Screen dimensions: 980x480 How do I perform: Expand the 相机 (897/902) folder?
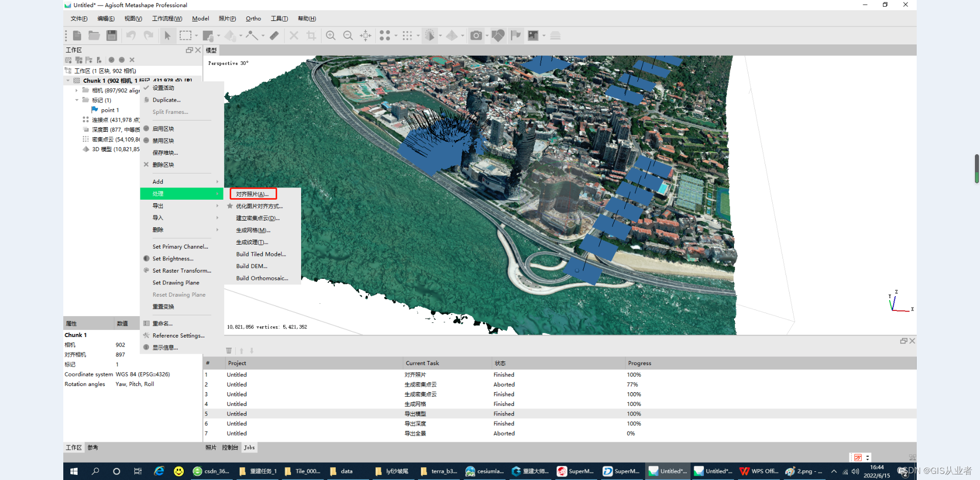[x=77, y=90]
